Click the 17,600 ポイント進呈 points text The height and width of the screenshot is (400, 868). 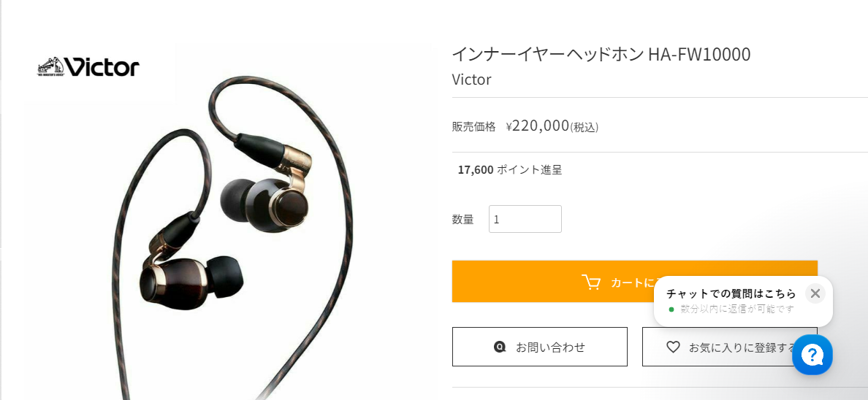tap(510, 170)
